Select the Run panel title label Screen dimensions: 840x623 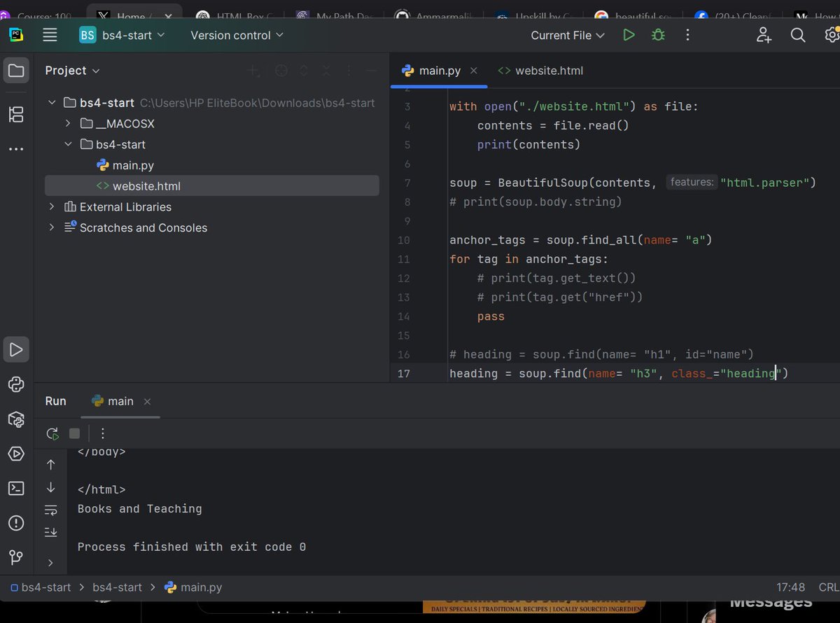pos(56,401)
